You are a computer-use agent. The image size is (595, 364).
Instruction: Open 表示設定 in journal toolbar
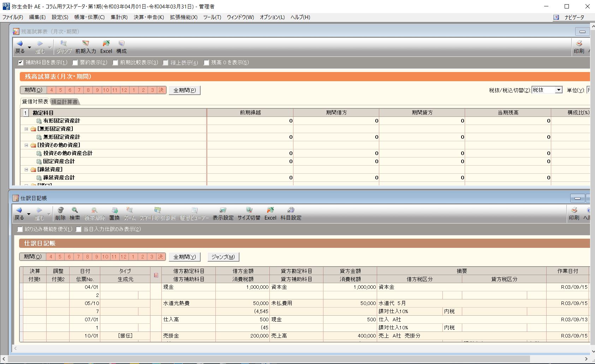223,214
